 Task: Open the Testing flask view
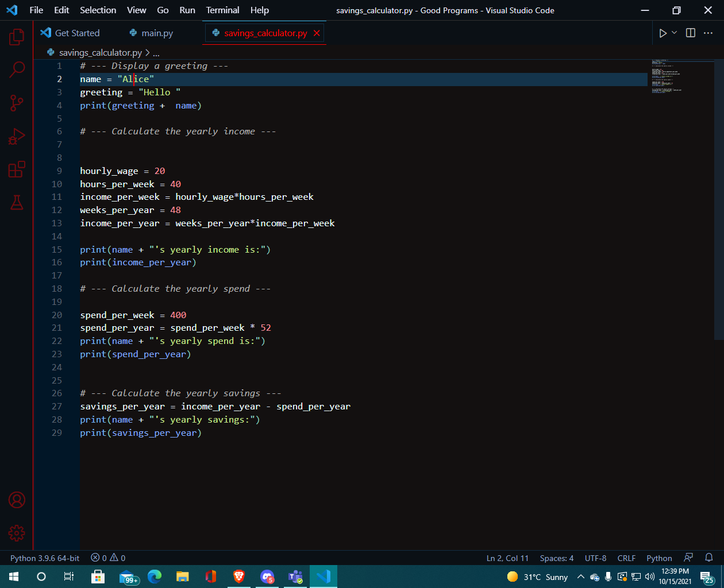click(x=17, y=202)
